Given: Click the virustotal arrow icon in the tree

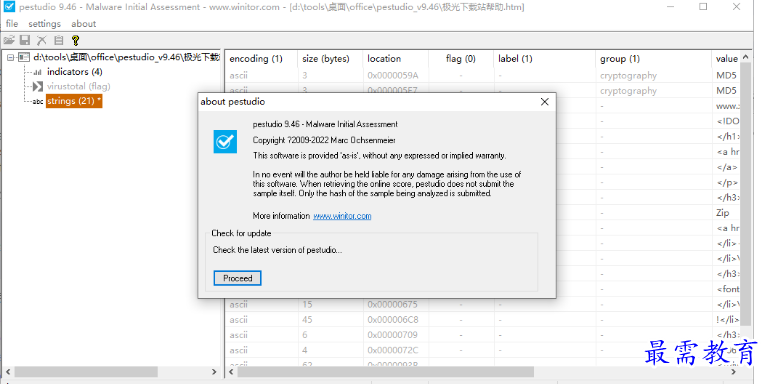Looking at the screenshot, I should pos(38,86).
